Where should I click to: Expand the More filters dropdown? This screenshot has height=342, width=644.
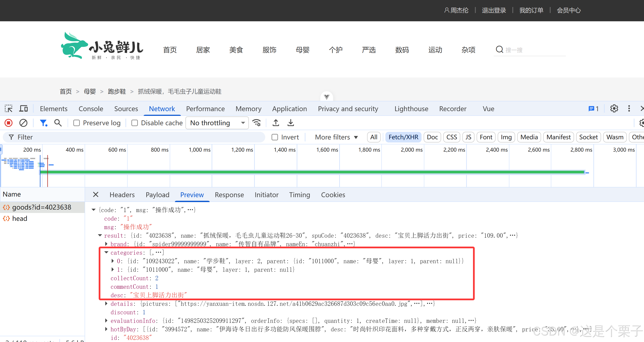(x=336, y=137)
